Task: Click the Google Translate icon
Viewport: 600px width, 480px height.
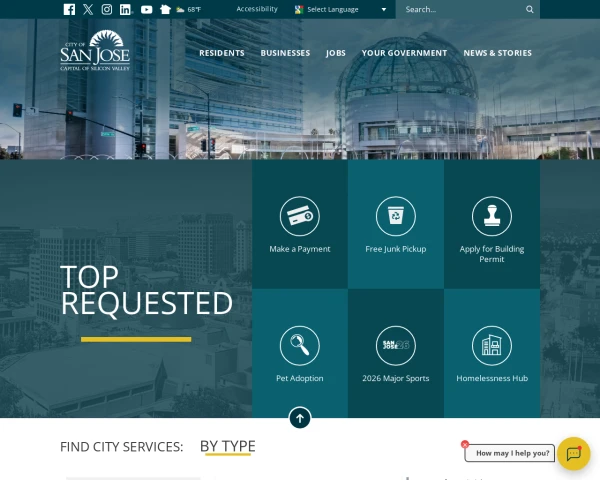Action: tap(299, 10)
